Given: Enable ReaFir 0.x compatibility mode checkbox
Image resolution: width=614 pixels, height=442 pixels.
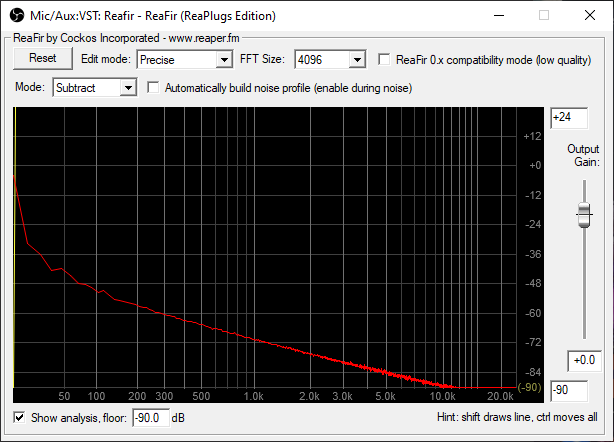Looking at the screenshot, I should tap(384, 60).
